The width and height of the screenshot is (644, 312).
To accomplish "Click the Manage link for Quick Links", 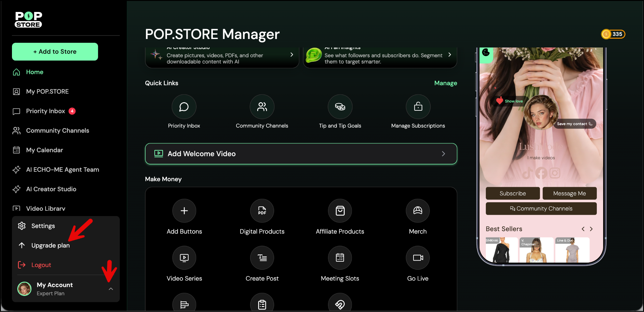I will [446, 83].
